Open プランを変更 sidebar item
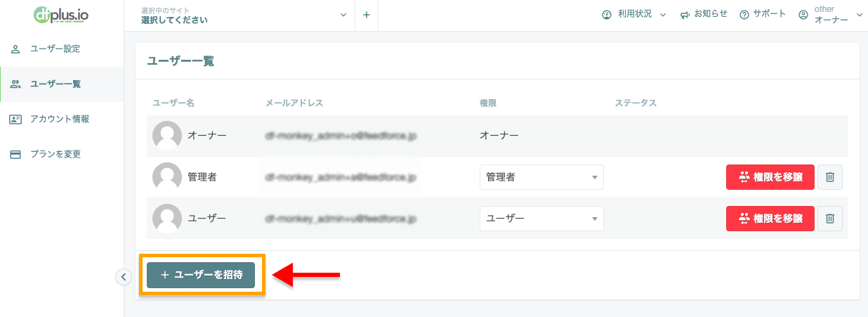 click(x=62, y=154)
